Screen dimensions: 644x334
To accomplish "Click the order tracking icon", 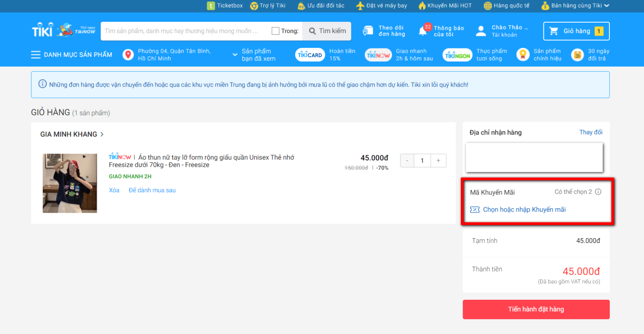I will [x=368, y=31].
